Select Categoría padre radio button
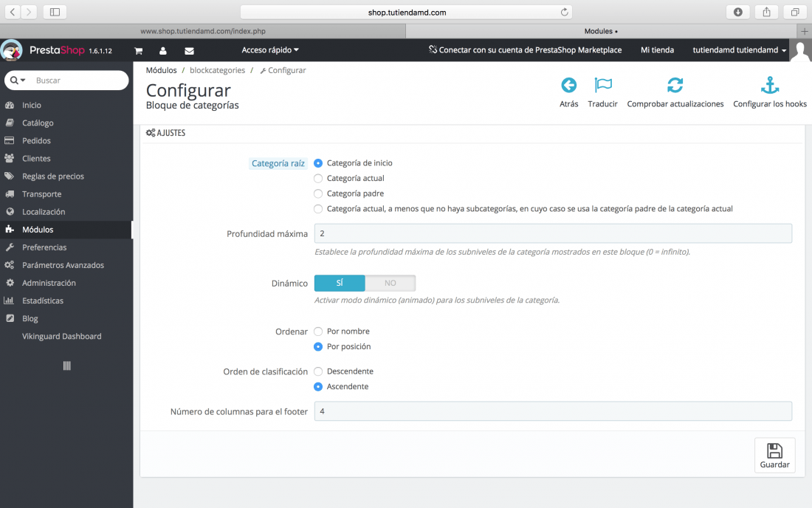The width and height of the screenshot is (812, 508). pos(318,193)
